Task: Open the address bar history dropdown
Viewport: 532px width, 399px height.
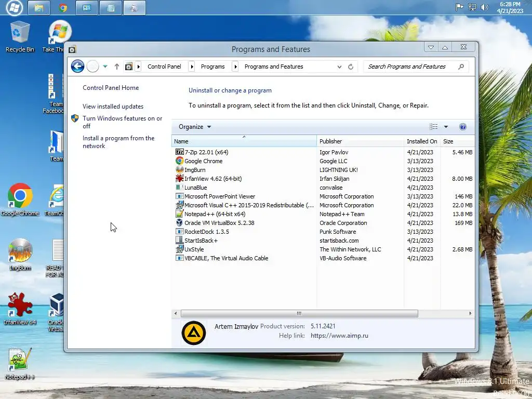Action: [339, 67]
